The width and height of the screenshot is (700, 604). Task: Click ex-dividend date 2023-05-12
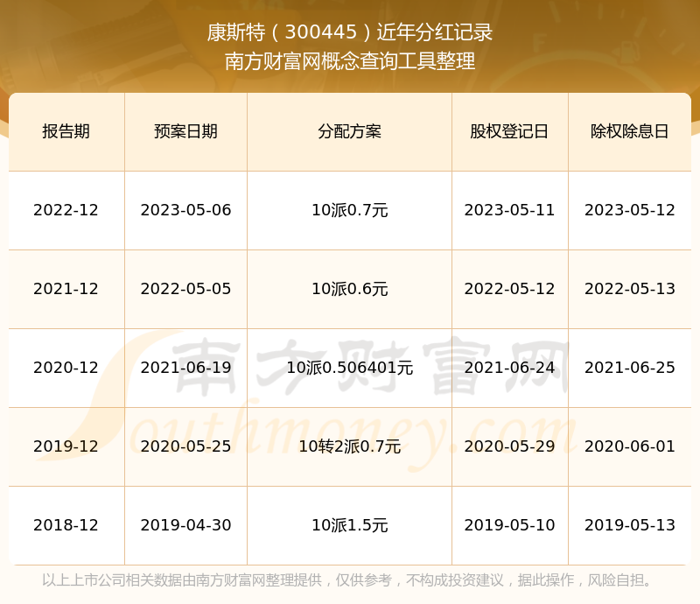click(629, 210)
